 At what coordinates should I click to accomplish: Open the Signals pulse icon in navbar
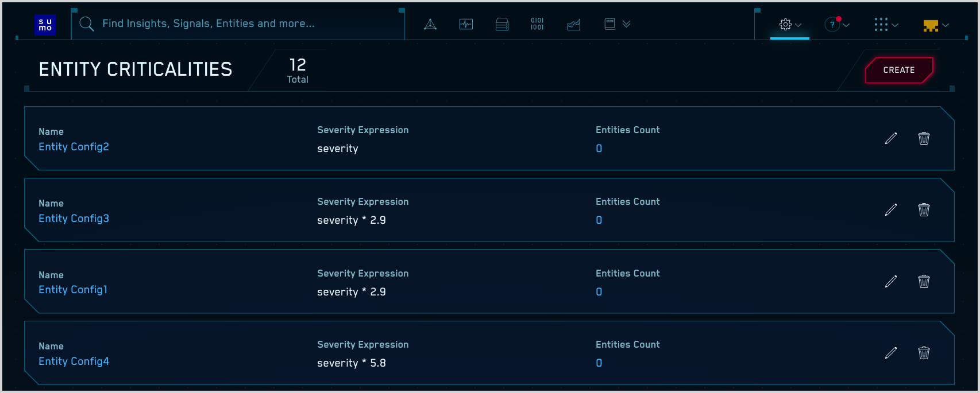(x=466, y=24)
